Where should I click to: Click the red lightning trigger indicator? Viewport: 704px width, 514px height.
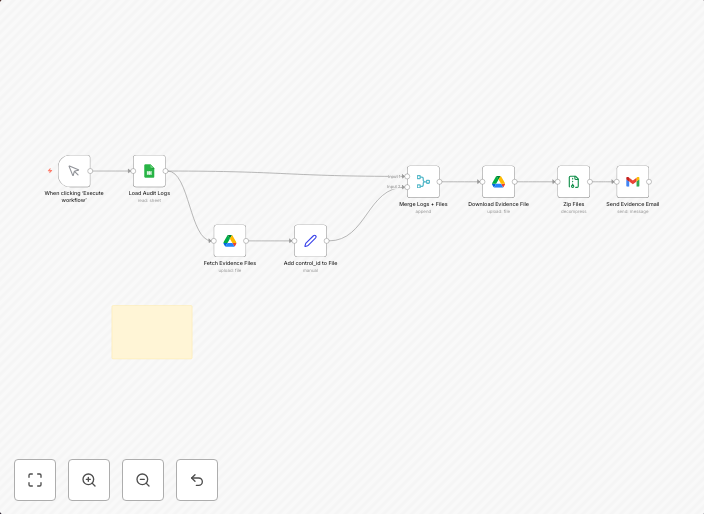(50, 171)
